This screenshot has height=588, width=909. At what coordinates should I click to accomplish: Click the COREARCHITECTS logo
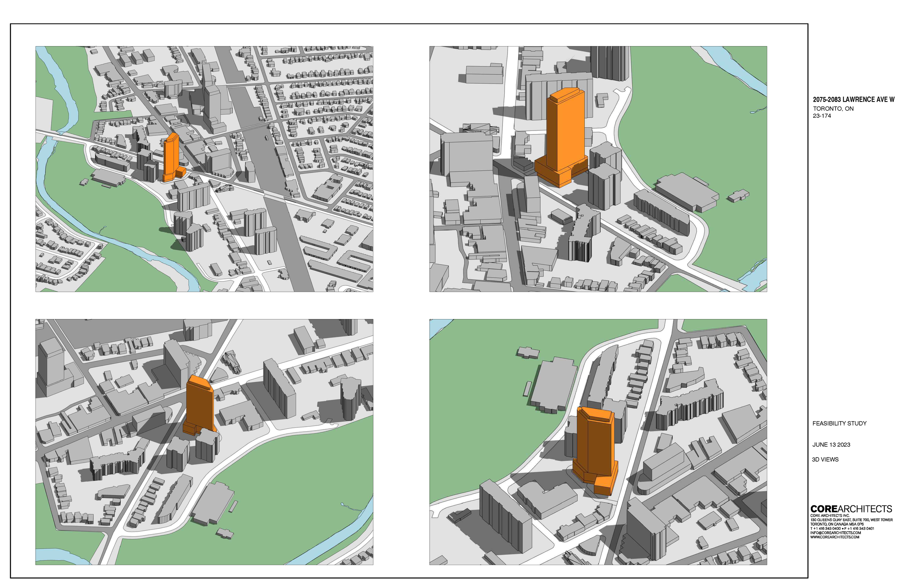[851, 510]
